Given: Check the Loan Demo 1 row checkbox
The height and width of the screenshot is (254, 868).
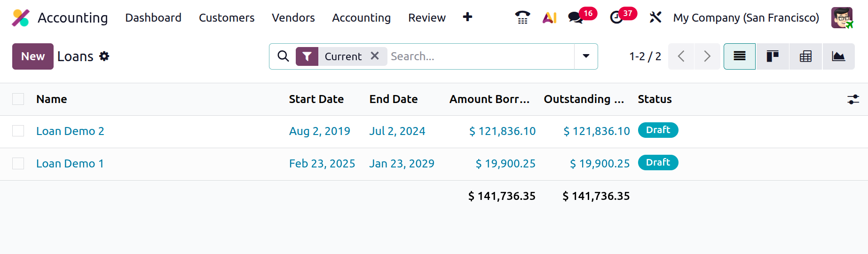Looking at the screenshot, I should coord(18,164).
